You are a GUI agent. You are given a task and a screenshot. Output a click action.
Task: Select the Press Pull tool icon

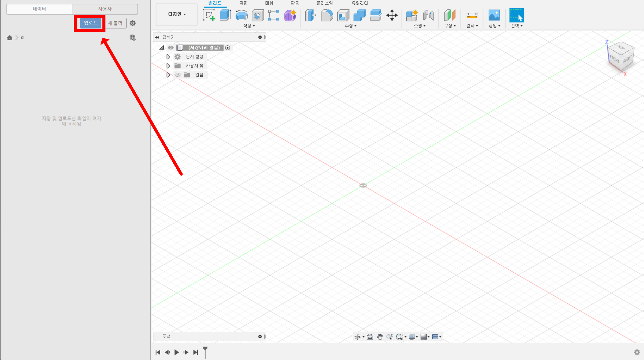(x=310, y=15)
